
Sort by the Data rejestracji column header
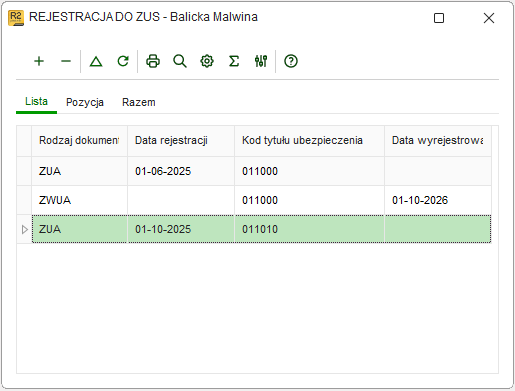pos(181,140)
